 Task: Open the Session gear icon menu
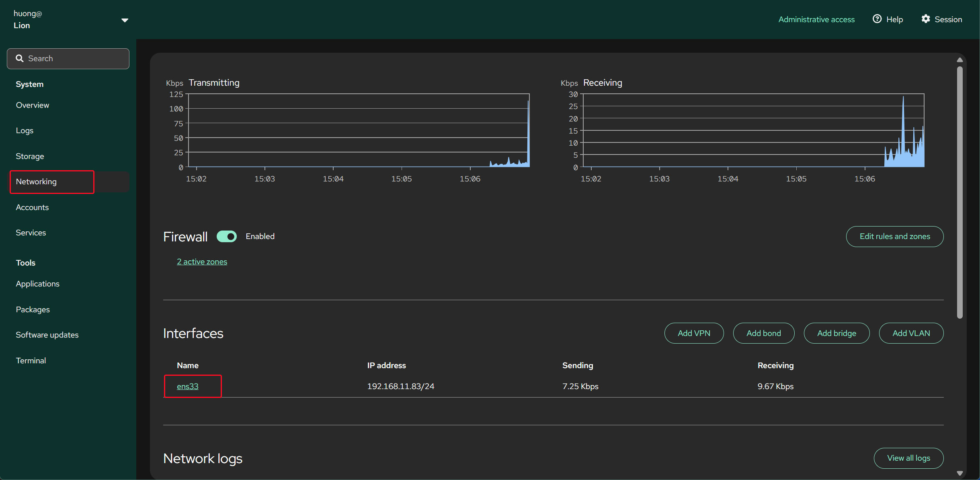[926, 19]
